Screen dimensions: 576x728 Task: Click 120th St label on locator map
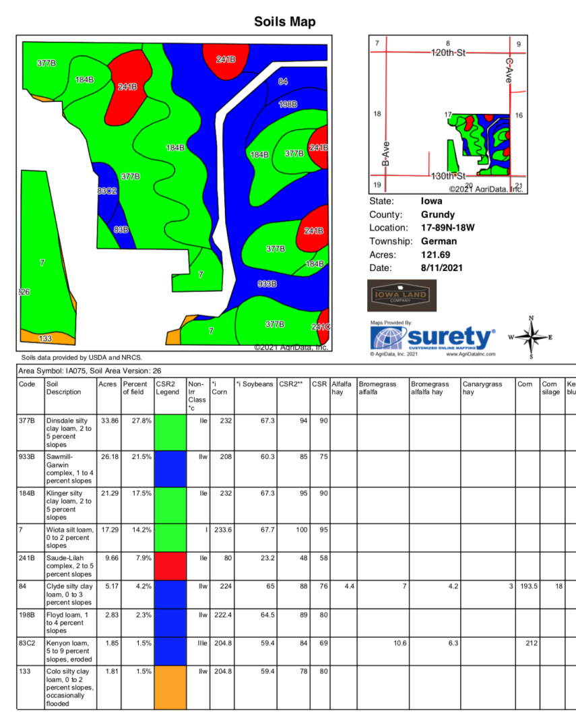pyautogui.click(x=449, y=52)
